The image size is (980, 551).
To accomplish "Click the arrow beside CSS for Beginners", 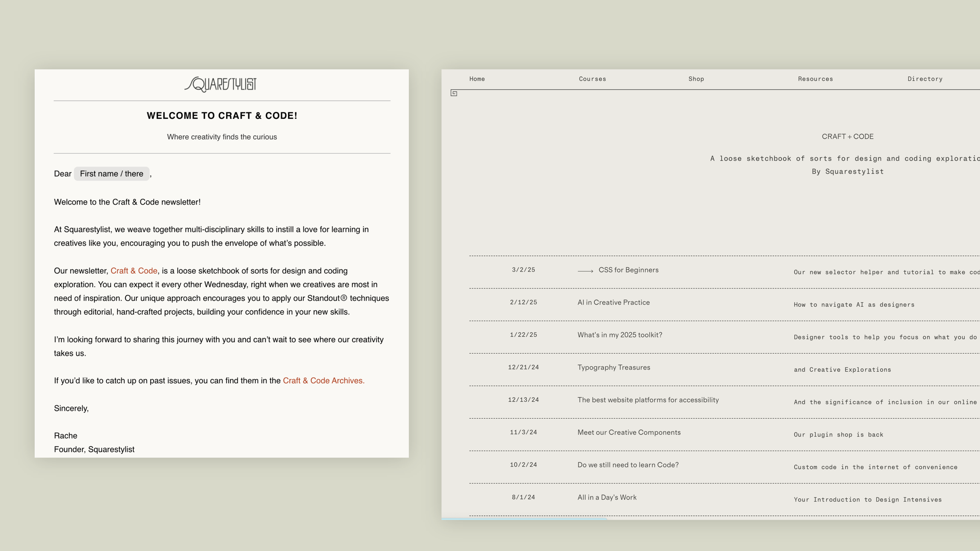I will 585,271.
